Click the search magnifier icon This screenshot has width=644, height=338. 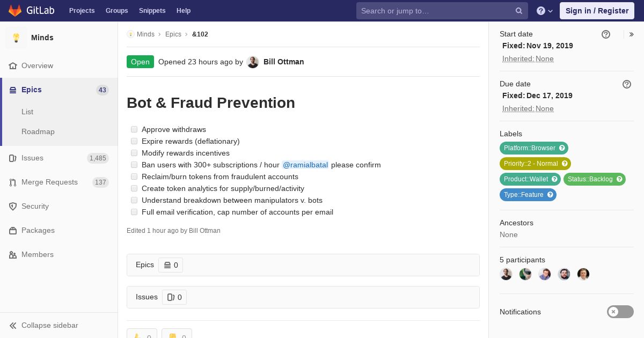coord(519,11)
